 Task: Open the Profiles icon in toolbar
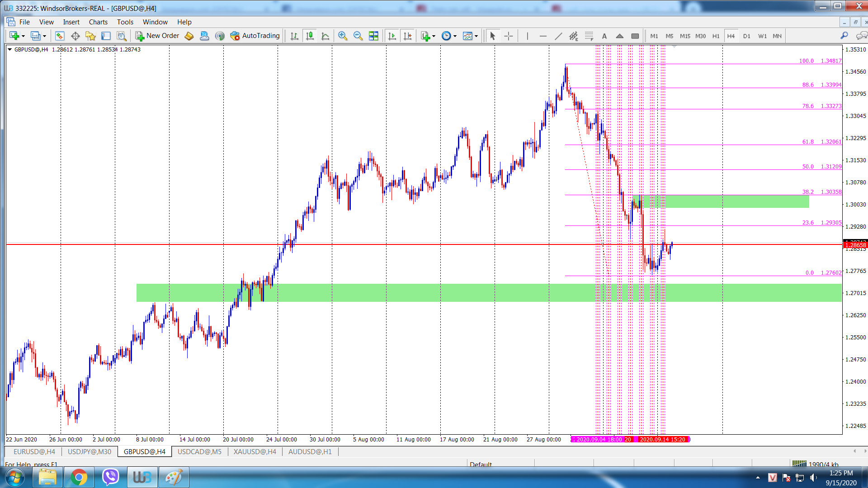[x=35, y=36]
